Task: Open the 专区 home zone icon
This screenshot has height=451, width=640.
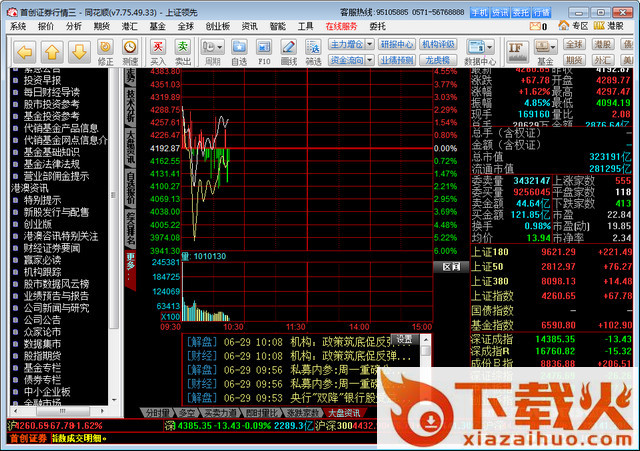Action: (x=564, y=26)
